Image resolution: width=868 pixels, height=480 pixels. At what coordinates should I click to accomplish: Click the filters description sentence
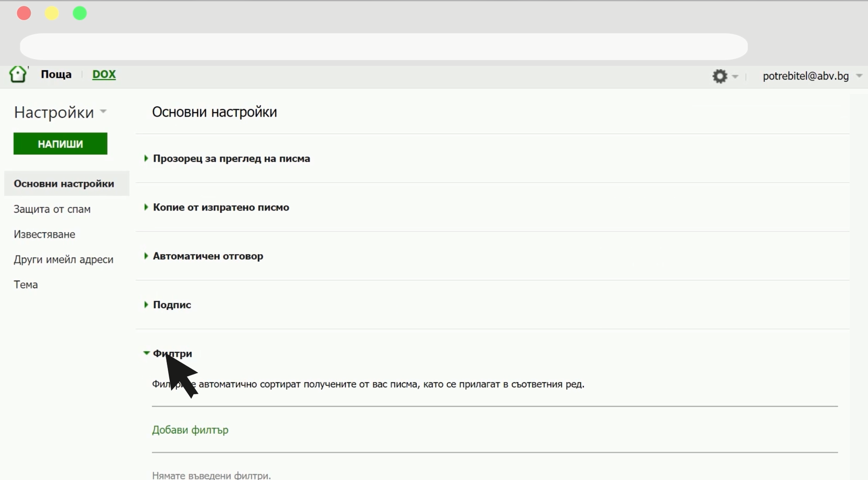tap(368, 384)
